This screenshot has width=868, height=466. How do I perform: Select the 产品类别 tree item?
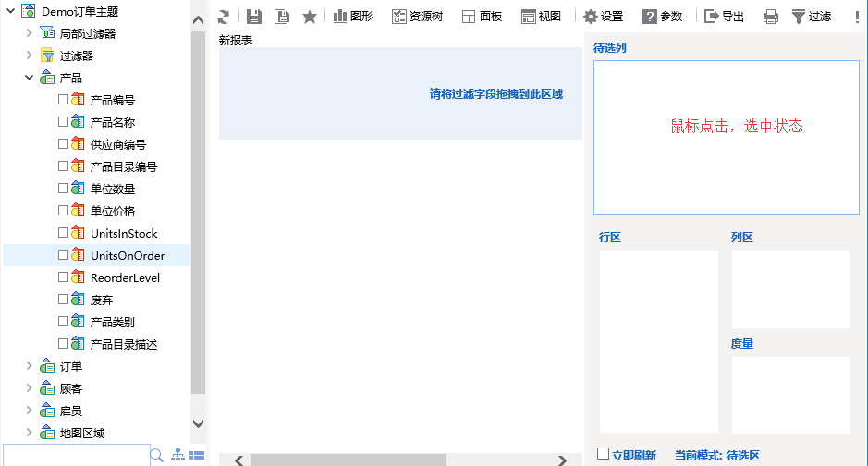tap(113, 322)
